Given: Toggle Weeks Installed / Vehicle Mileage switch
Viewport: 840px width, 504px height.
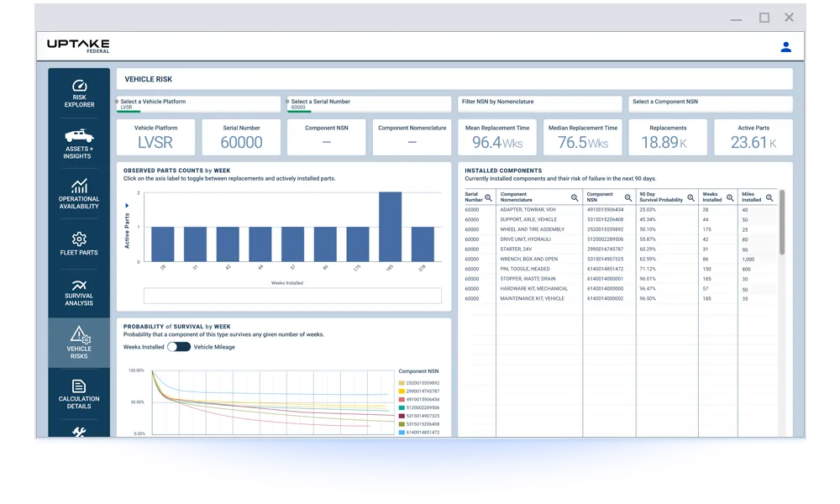Looking at the screenshot, I should pyautogui.click(x=179, y=347).
